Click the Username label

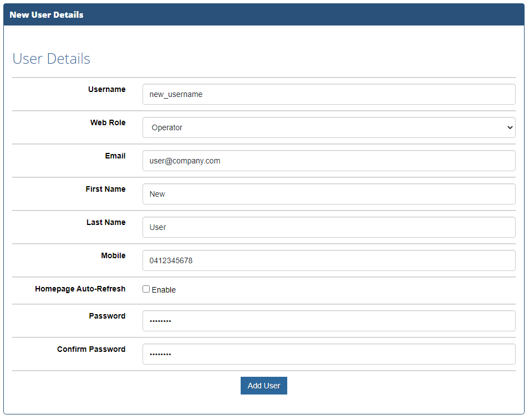pyautogui.click(x=106, y=89)
